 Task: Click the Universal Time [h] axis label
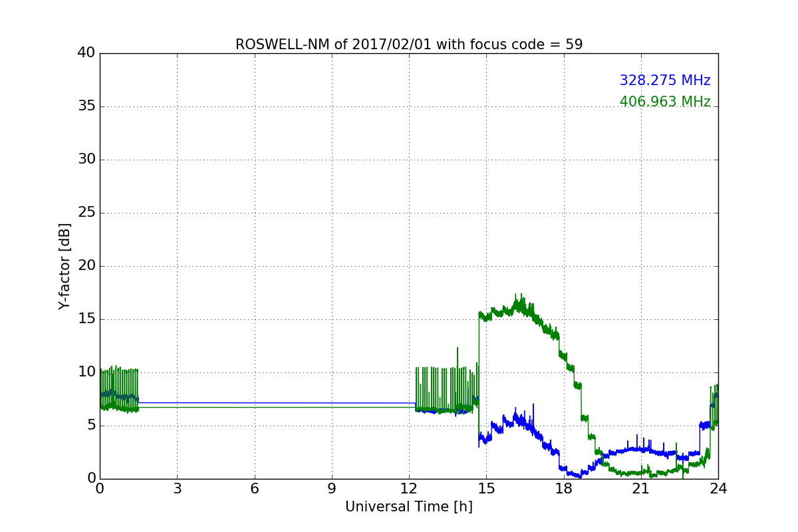409,507
